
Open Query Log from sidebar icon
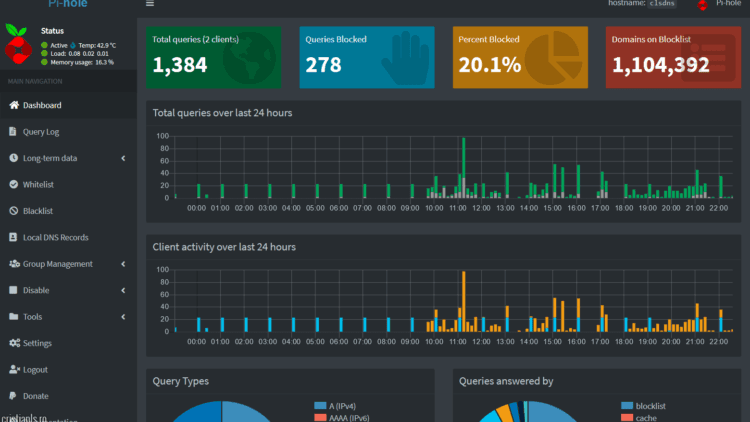pyautogui.click(x=14, y=132)
